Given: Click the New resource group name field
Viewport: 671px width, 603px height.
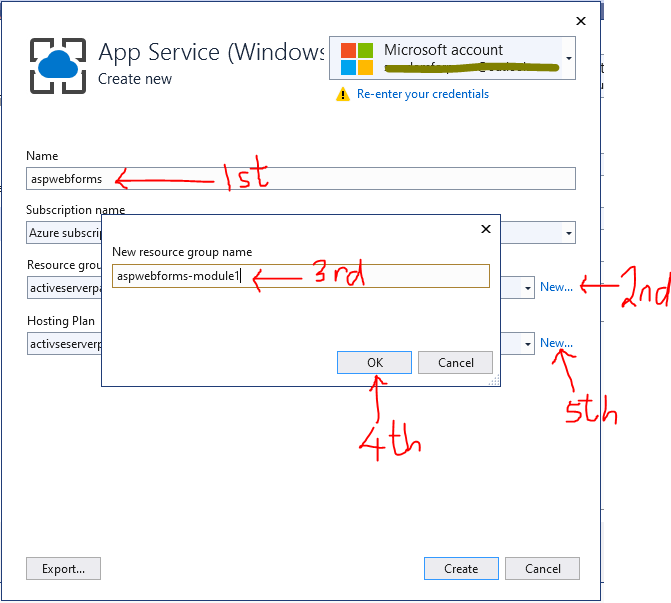Looking at the screenshot, I should (x=300, y=276).
